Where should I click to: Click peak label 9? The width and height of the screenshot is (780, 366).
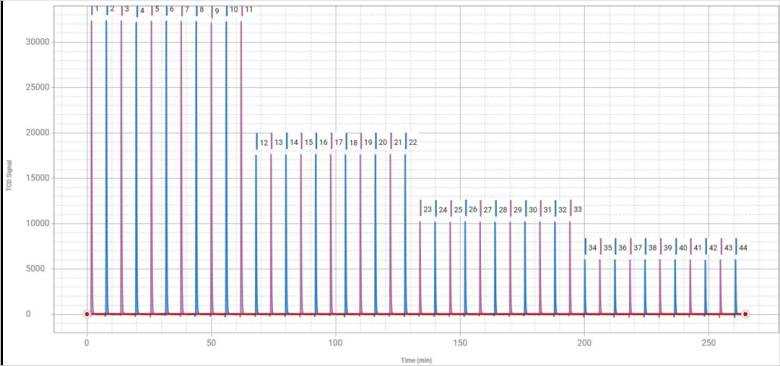pyautogui.click(x=216, y=10)
